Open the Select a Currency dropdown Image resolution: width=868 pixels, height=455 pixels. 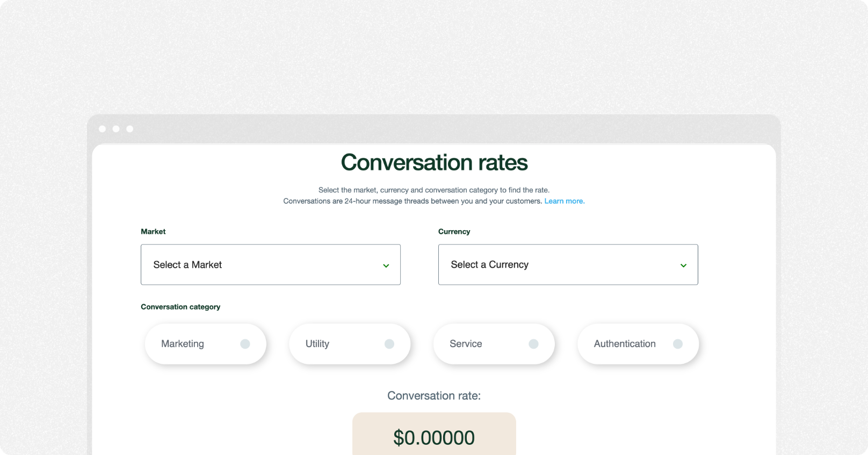point(568,265)
